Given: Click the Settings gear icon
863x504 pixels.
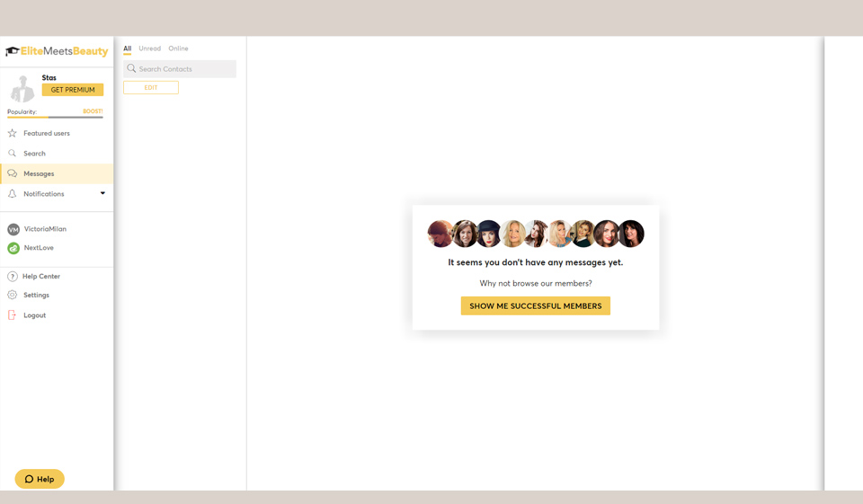Looking at the screenshot, I should (x=13, y=295).
